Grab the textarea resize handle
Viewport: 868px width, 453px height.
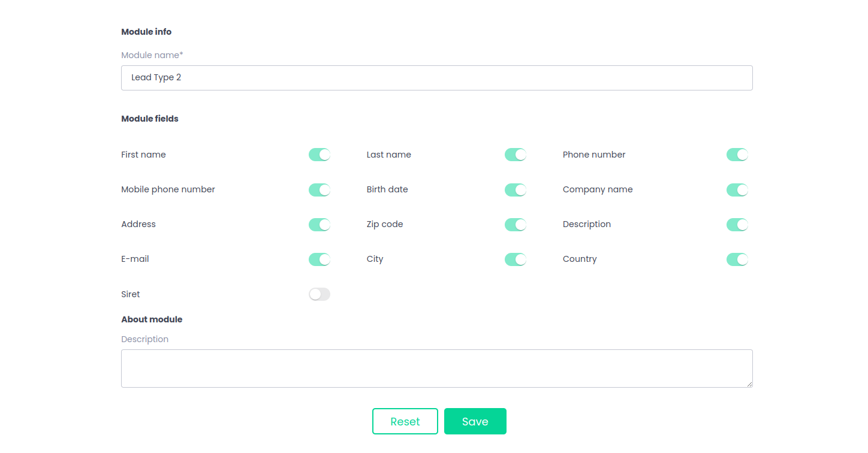click(x=749, y=384)
